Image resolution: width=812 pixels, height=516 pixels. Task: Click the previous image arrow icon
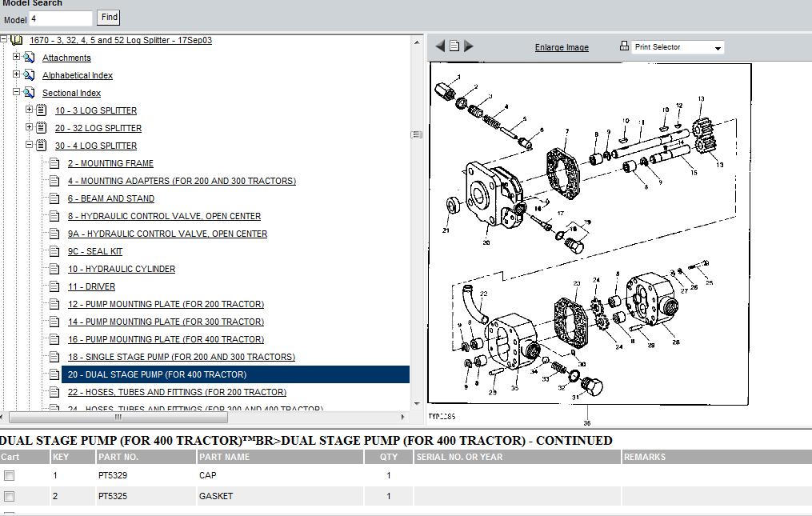(x=439, y=46)
